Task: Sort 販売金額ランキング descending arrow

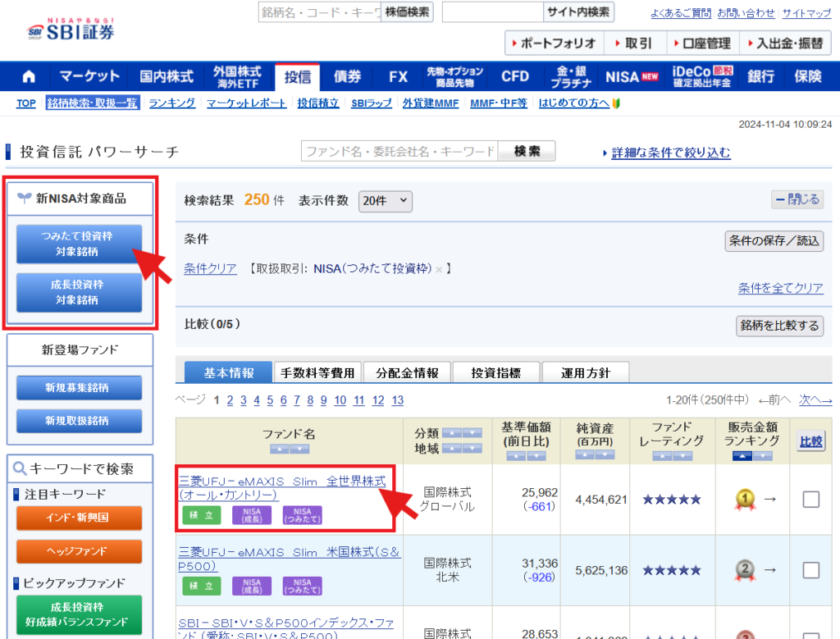Action: click(762, 456)
